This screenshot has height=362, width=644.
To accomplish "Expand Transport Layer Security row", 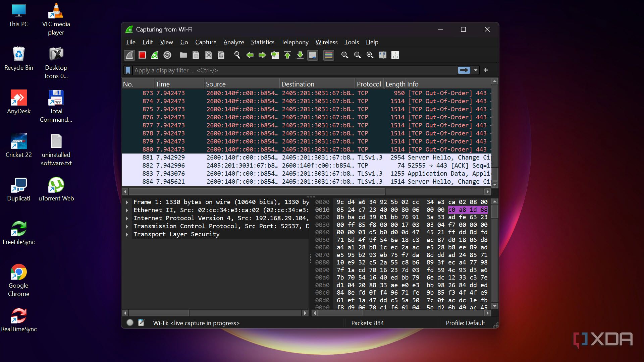I will pos(127,234).
